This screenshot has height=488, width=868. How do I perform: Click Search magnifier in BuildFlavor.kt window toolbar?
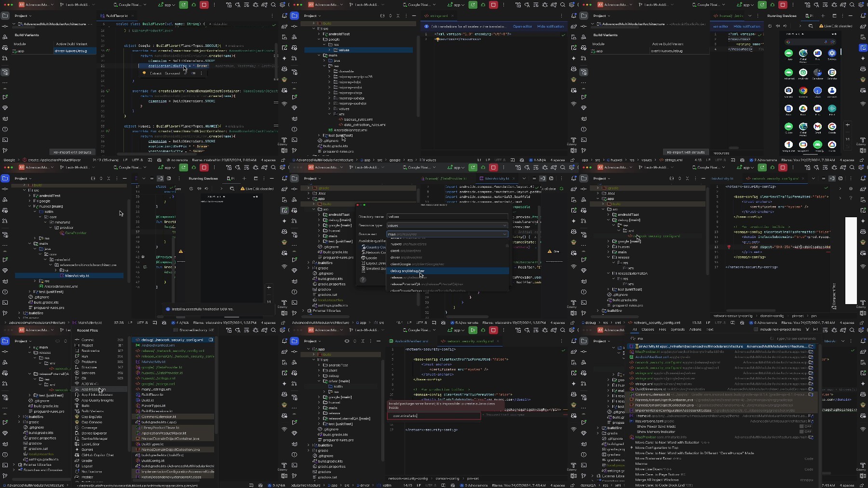(273, 4)
